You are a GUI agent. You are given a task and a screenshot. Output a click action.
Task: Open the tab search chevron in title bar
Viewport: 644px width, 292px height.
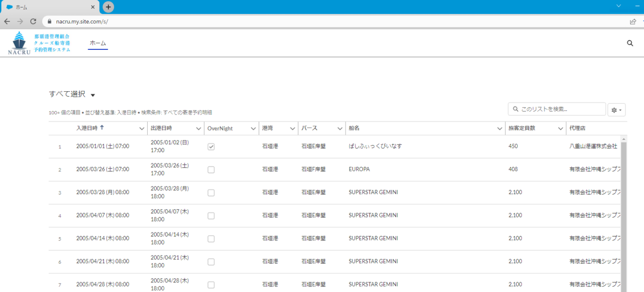619,6
